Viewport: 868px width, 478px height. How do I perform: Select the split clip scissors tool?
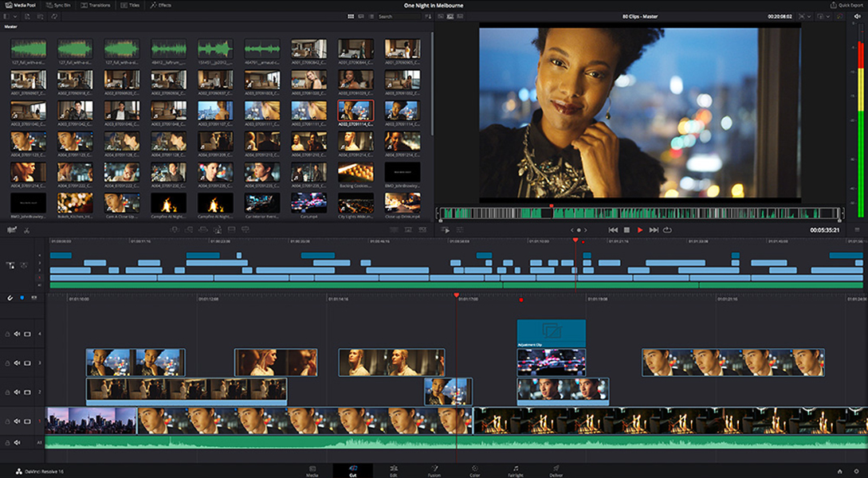[x=26, y=229]
